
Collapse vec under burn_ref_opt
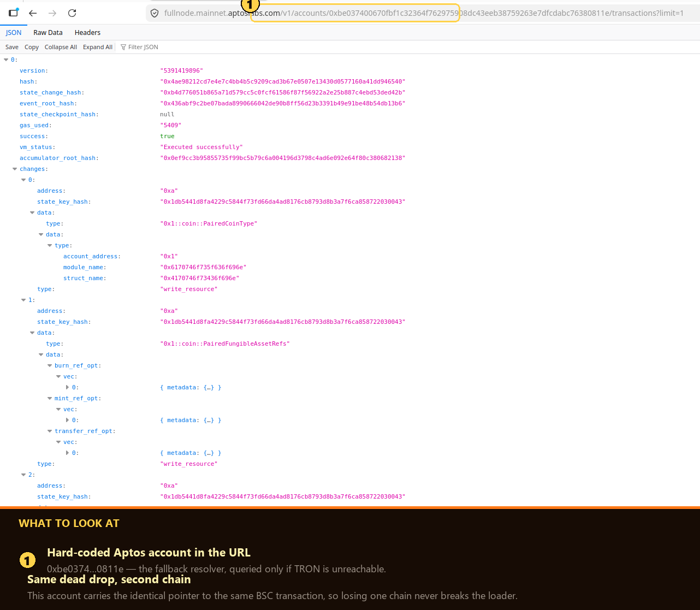58,376
